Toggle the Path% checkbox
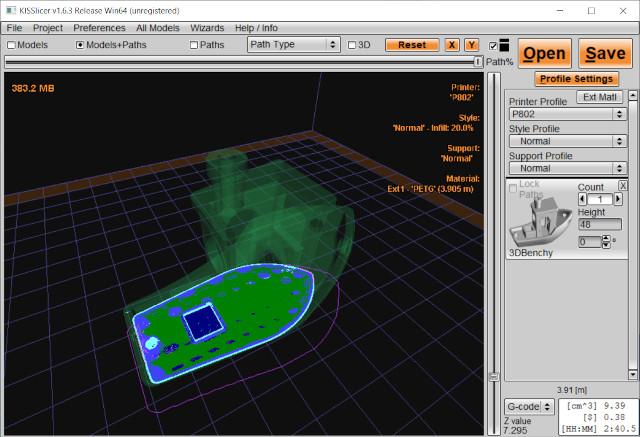The image size is (640, 437). 494,45
